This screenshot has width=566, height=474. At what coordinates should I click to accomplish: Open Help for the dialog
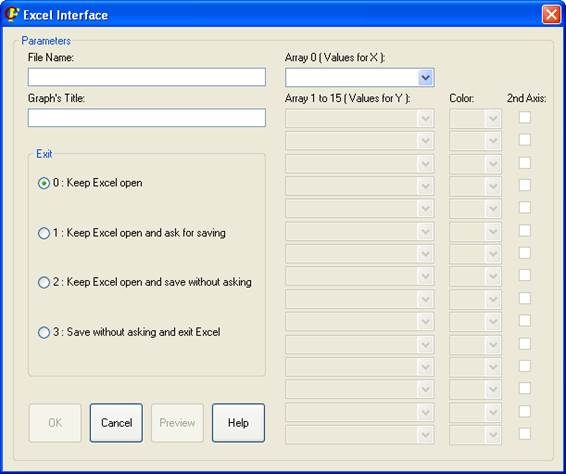238,423
